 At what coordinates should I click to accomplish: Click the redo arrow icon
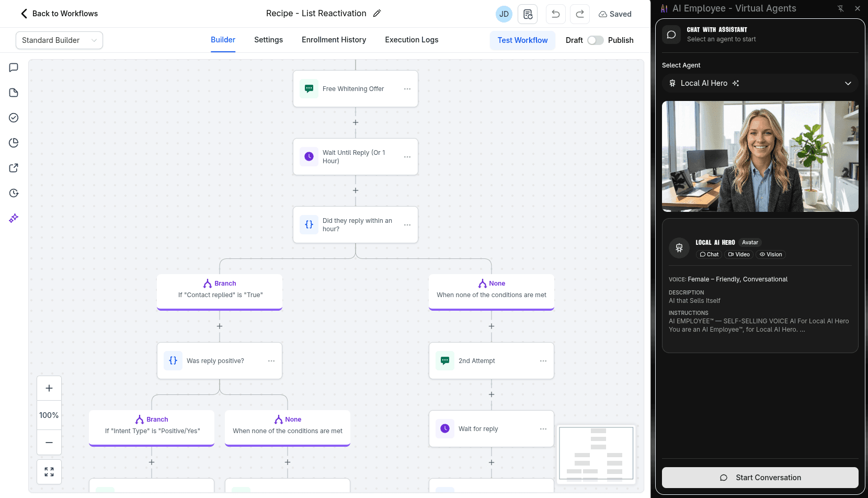580,14
